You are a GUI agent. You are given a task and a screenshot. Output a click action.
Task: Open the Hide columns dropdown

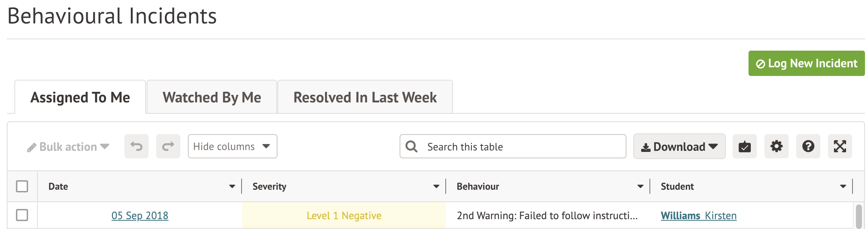click(232, 146)
